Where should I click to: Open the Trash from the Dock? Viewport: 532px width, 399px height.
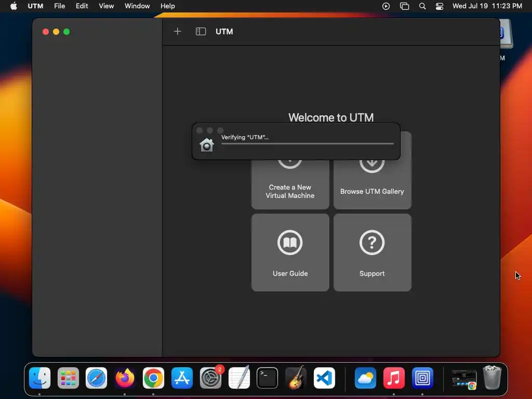[492, 378]
